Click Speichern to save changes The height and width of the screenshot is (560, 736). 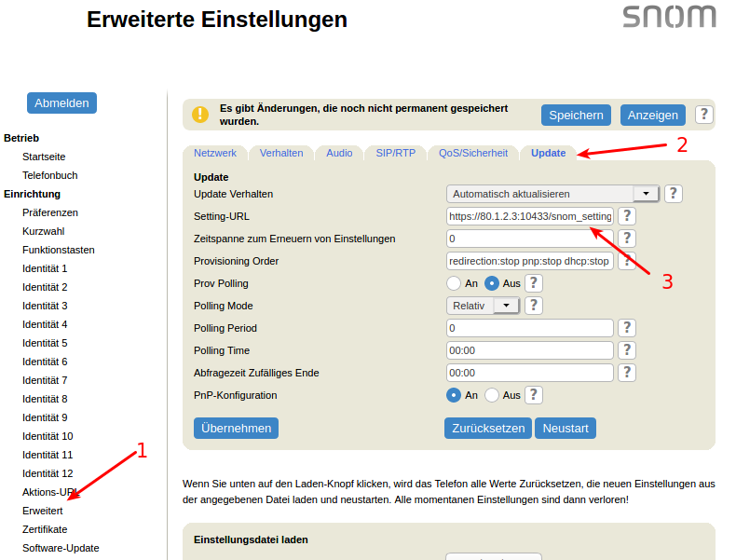576,116
